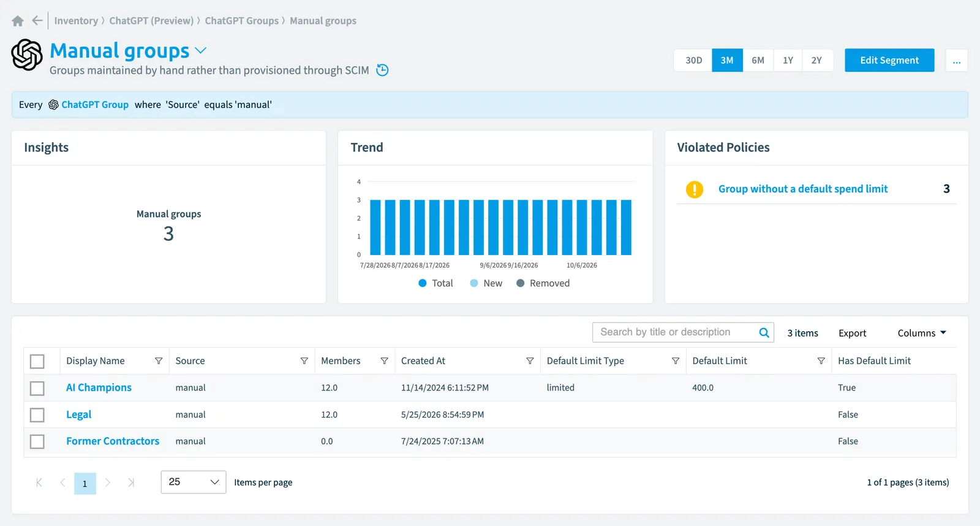Toggle the select-all header checkbox
This screenshot has height=526, width=980.
37,362
